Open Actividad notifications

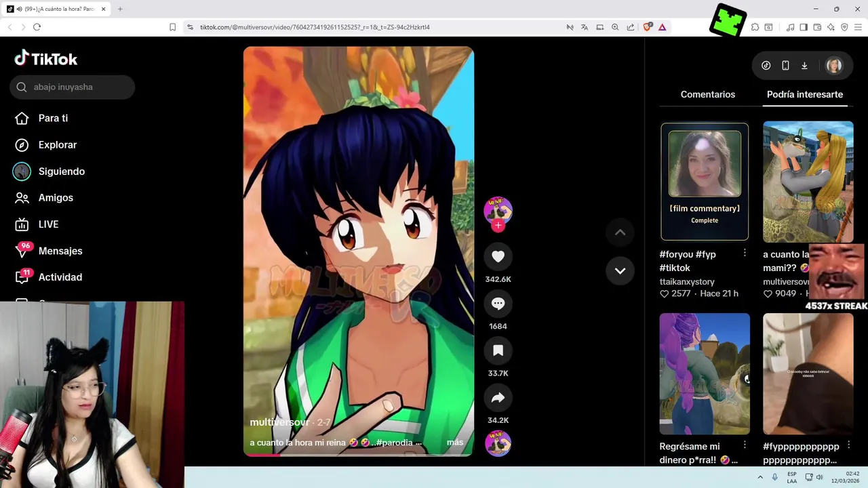pos(50,277)
